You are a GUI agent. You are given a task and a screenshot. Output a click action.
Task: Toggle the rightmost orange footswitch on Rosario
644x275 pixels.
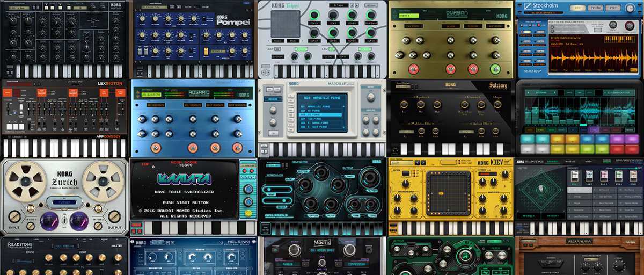tap(237, 148)
